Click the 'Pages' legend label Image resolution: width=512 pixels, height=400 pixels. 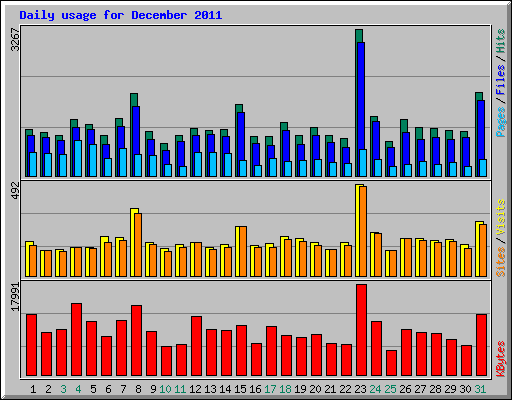(x=501, y=122)
